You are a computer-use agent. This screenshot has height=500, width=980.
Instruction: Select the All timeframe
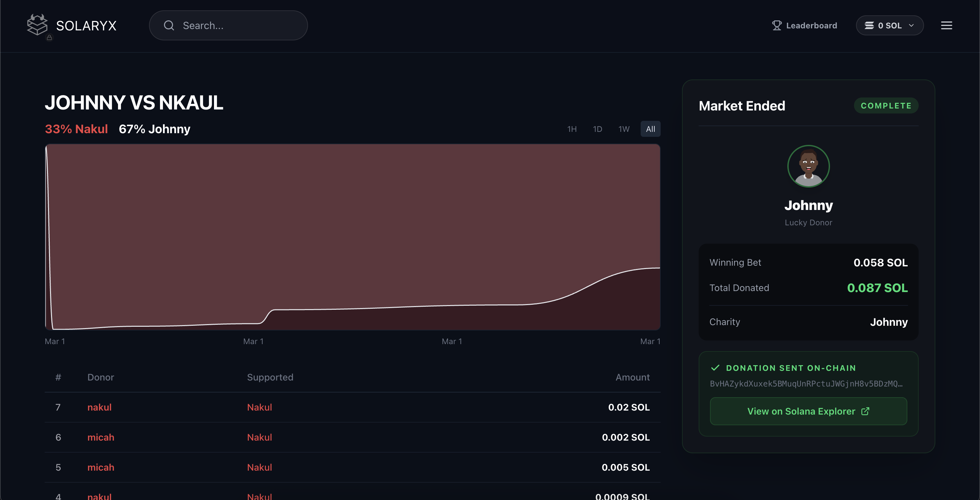(650, 129)
